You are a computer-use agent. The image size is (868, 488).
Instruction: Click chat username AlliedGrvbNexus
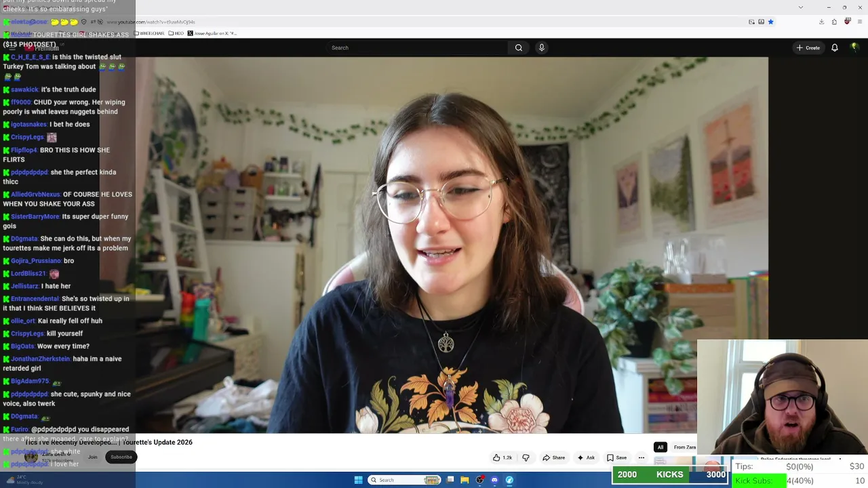click(x=35, y=195)
